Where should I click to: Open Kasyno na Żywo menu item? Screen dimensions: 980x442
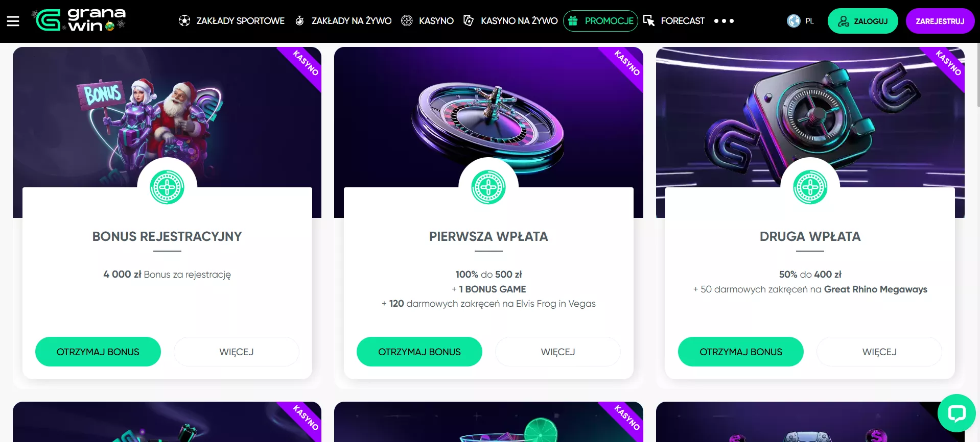519,21
